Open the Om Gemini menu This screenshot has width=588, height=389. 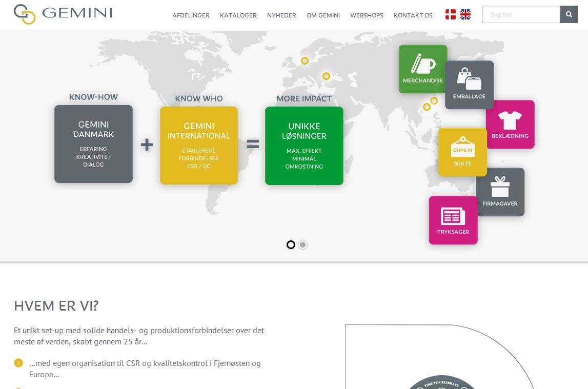(323, 15)
